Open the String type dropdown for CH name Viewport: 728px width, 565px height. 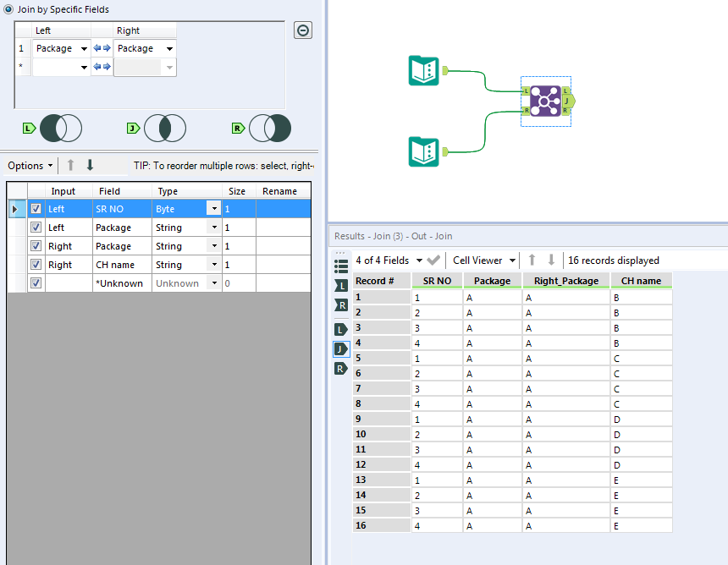coord(214,265)
